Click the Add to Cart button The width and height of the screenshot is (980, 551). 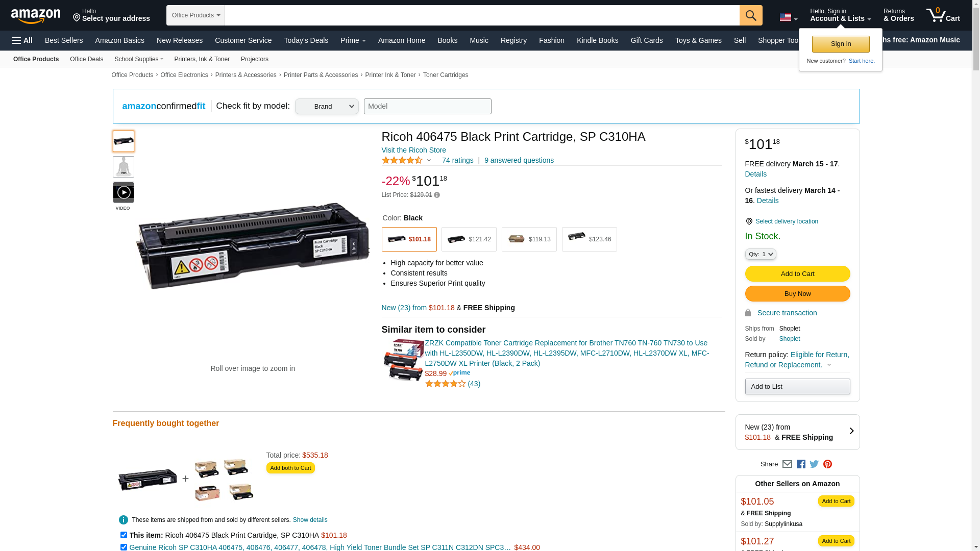point(797,274)
